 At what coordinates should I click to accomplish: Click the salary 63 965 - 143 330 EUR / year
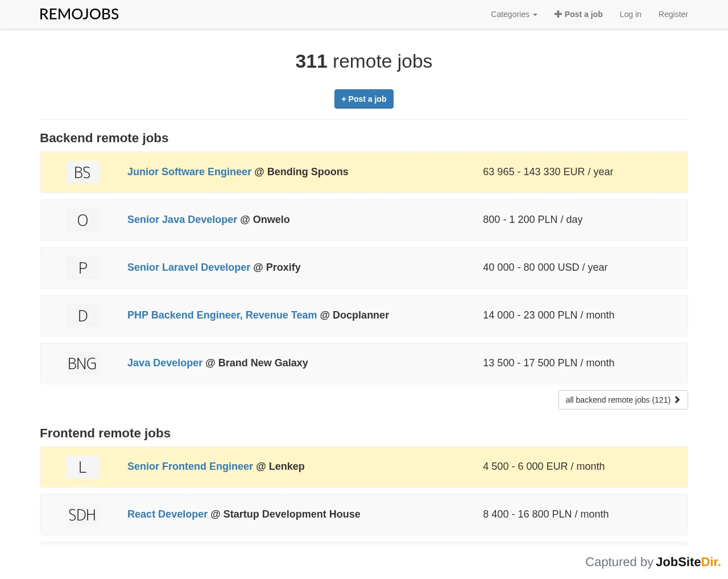pos(548,172)
